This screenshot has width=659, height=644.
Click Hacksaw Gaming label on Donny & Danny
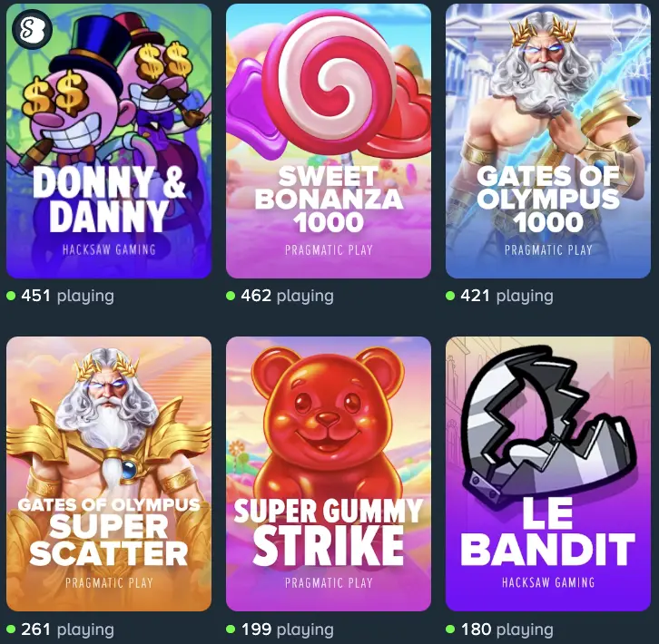pyautogui.click(x=109, y=250)
